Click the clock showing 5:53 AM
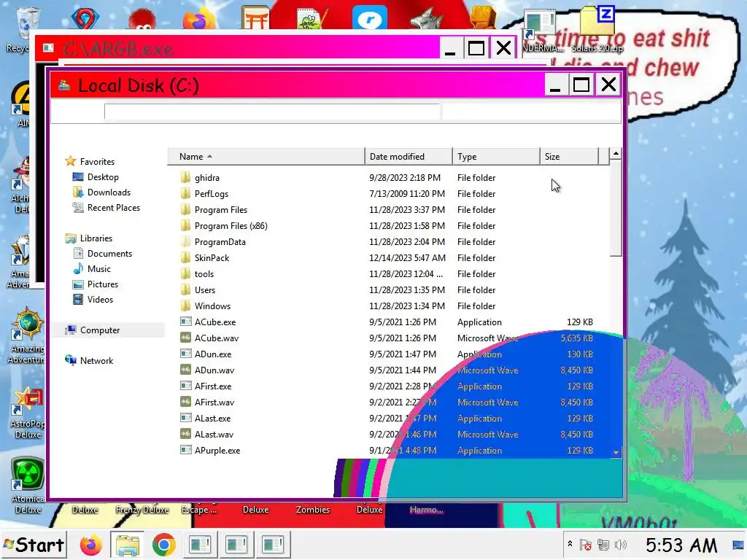The width and height of the screenshot is (747, 560). [681, 545]
